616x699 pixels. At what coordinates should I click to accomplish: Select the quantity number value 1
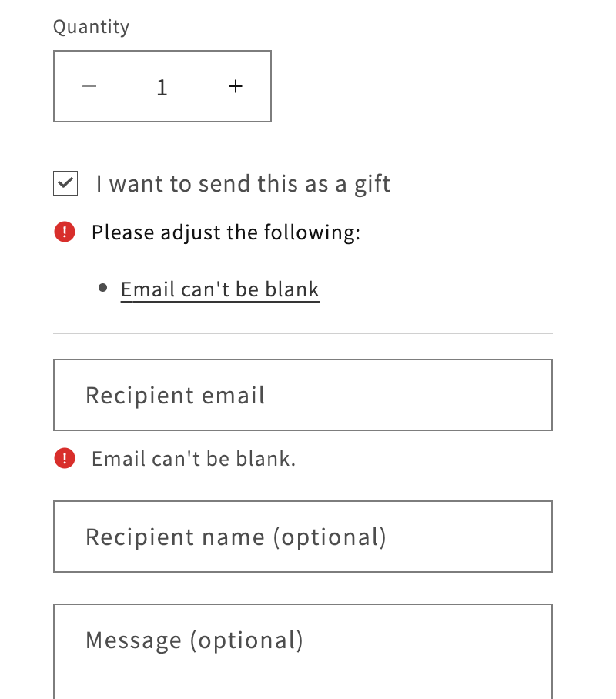coord(162,87)
